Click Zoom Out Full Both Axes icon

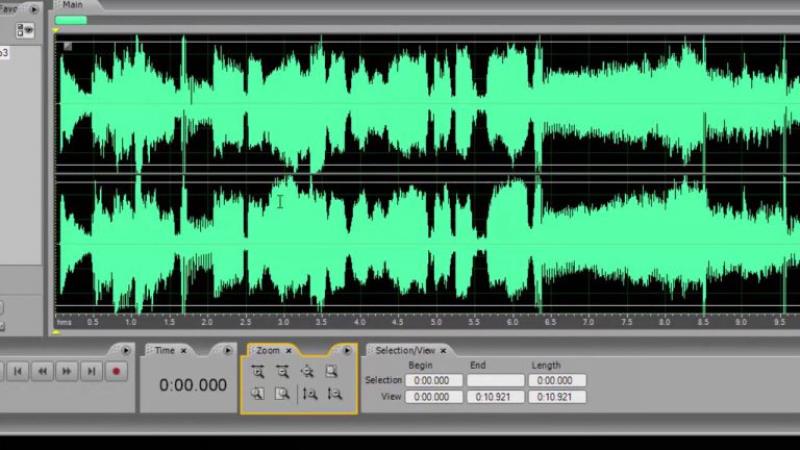[x=308, y=371]
